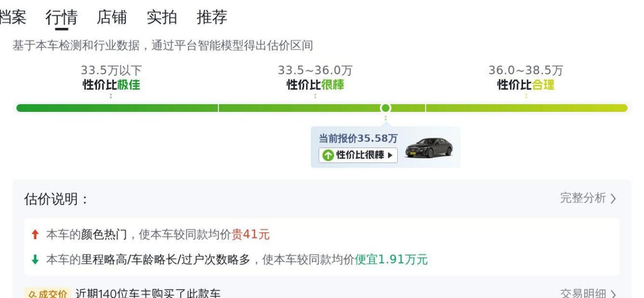Click the 近期140位车主购买了此款车 text

[148, 293]
